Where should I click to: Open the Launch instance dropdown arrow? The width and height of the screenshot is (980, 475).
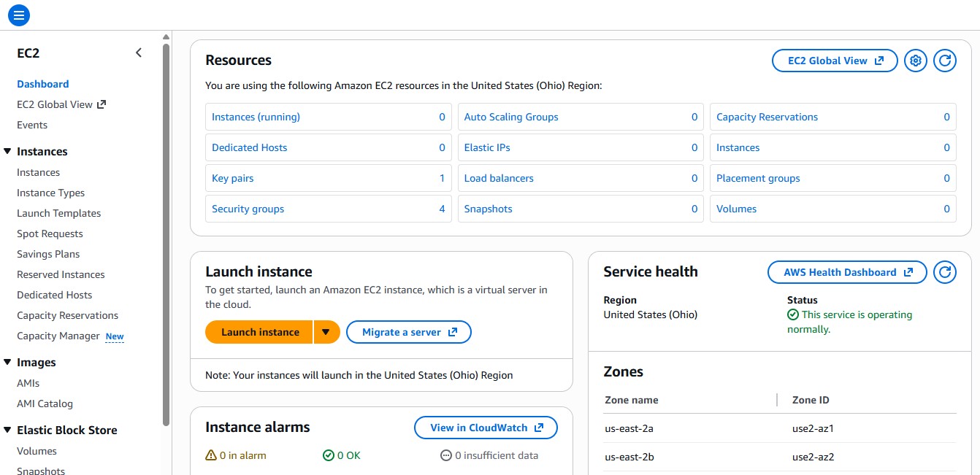click(326, 332)
